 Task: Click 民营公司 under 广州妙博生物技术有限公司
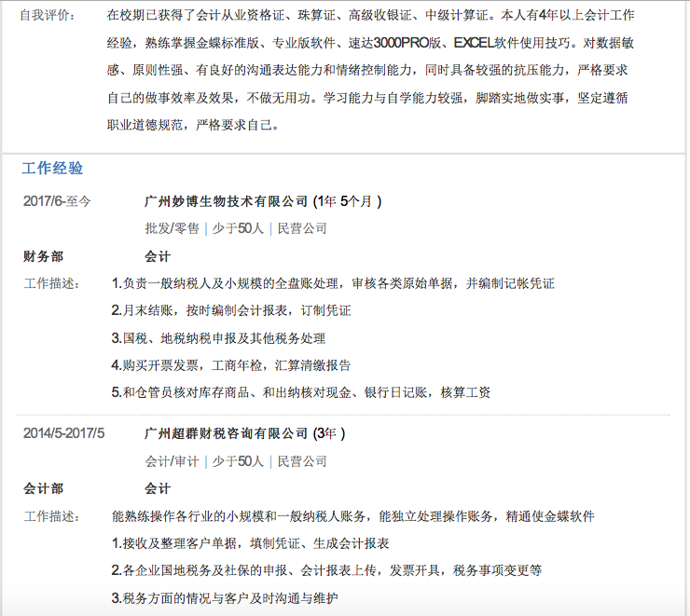pos(302,228)
